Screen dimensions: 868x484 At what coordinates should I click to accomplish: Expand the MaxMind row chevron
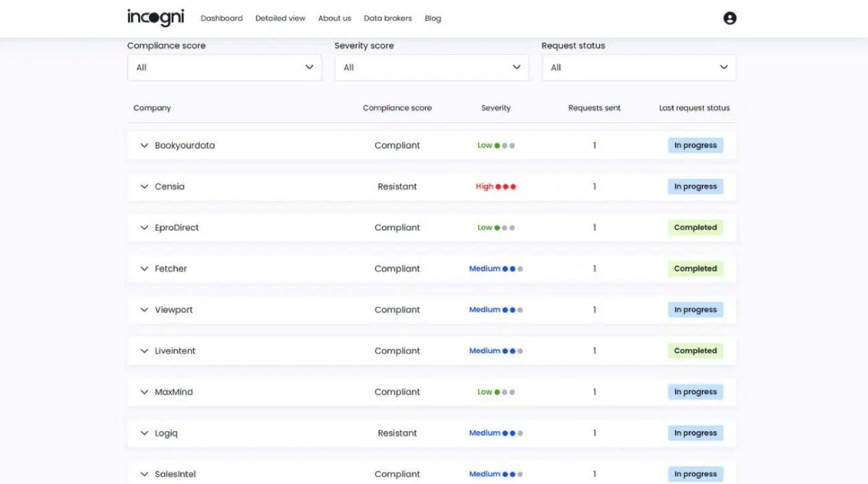pyautogui.click(x=144, y=393)
